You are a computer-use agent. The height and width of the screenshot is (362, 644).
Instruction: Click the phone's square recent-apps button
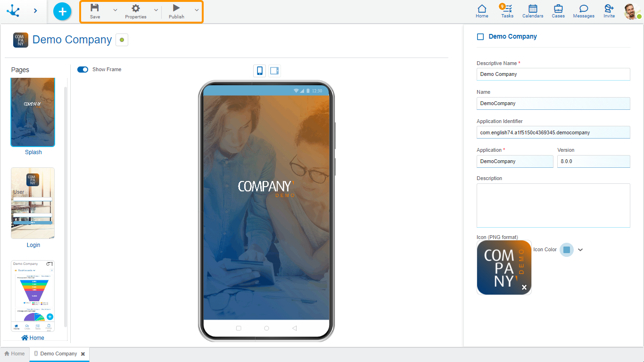(238, 328)
